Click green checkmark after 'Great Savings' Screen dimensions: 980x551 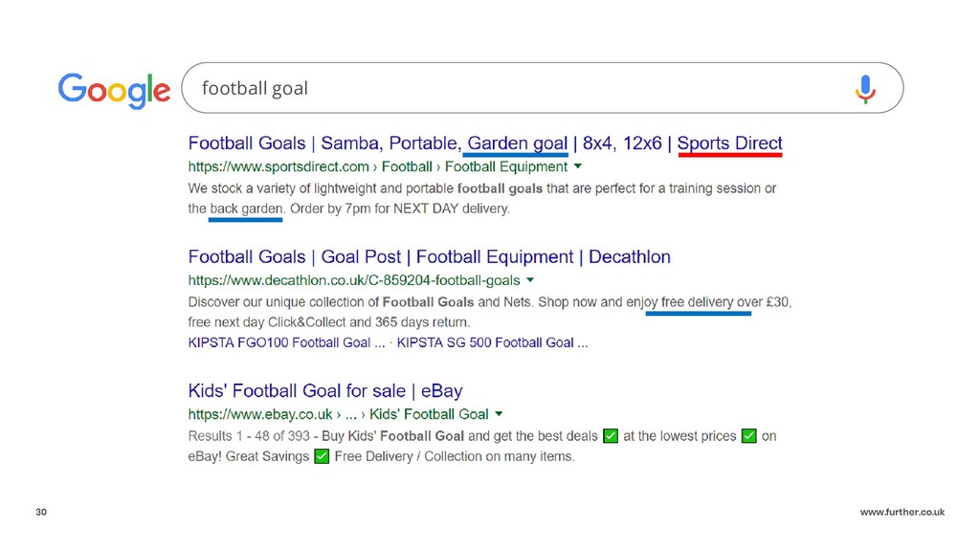322,456
